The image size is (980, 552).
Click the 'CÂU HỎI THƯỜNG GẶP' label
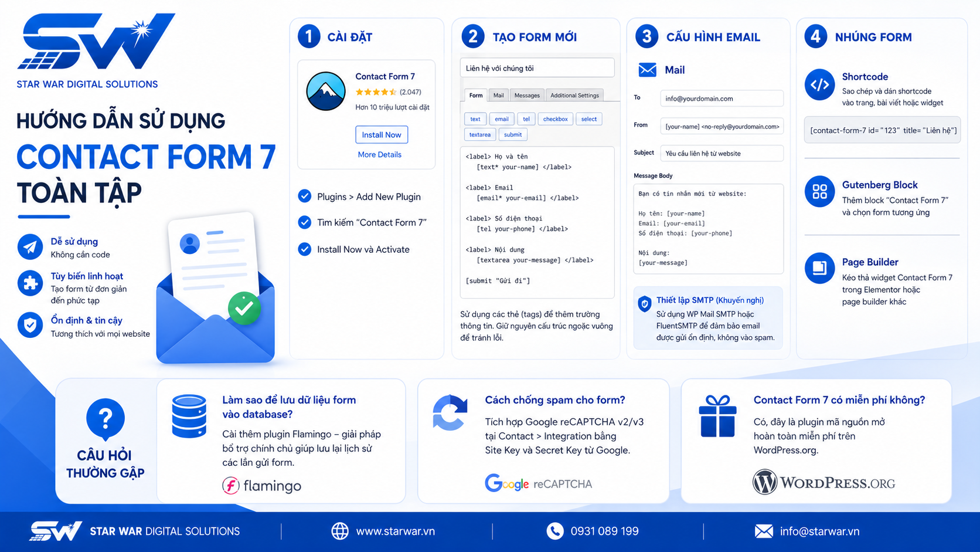tap(106, 464)
